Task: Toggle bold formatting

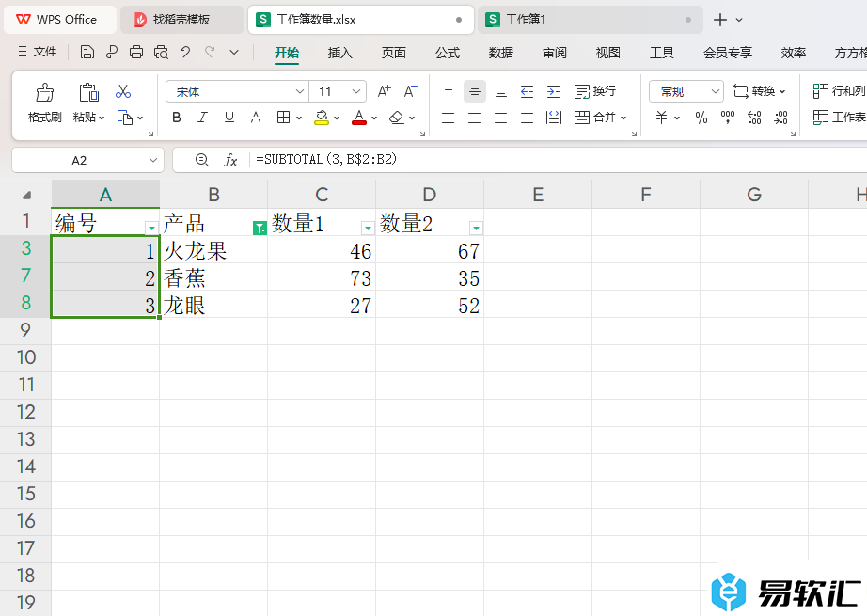Action: [x=177, y=118]
